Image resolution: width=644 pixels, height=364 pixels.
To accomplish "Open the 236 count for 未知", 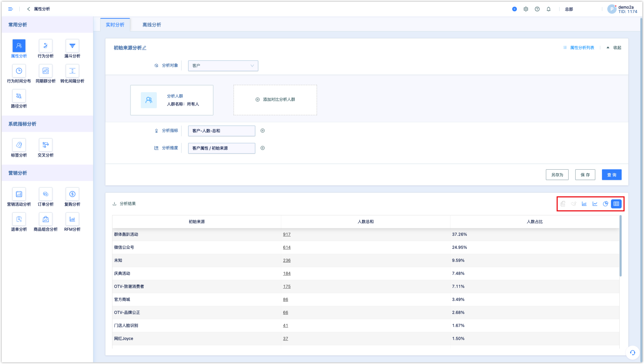I will [286, 260].
